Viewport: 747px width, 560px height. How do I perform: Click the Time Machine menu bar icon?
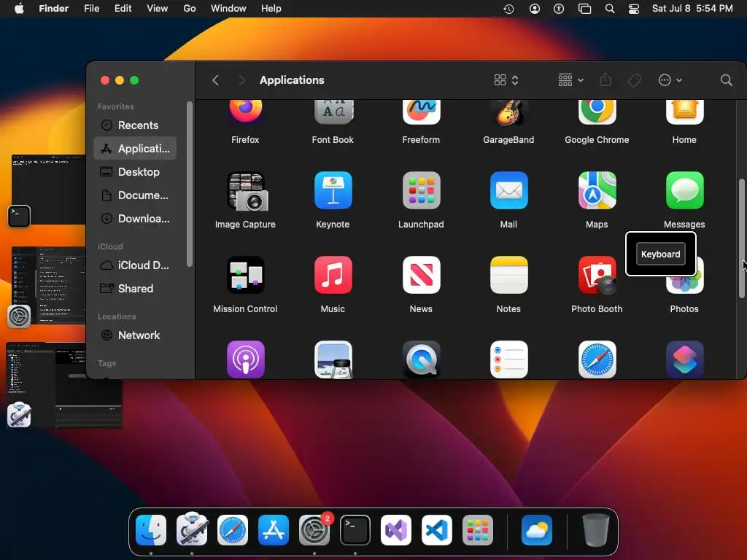[x=508, y=9]
